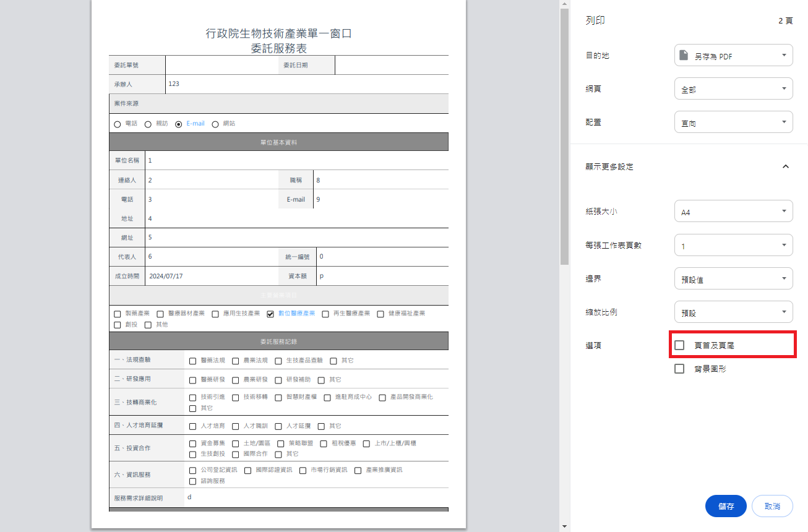Click the 列印 print panel title

(595, 20)
